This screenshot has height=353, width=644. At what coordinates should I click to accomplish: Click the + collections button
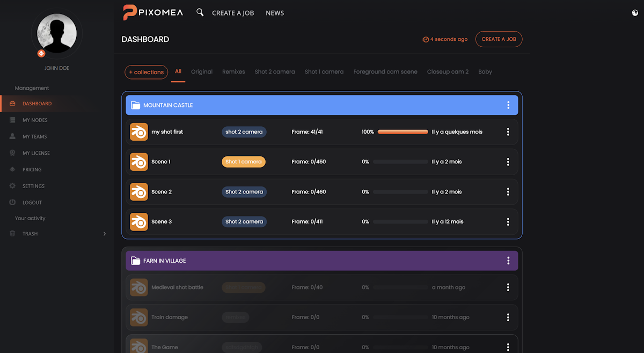pos(147,72)
